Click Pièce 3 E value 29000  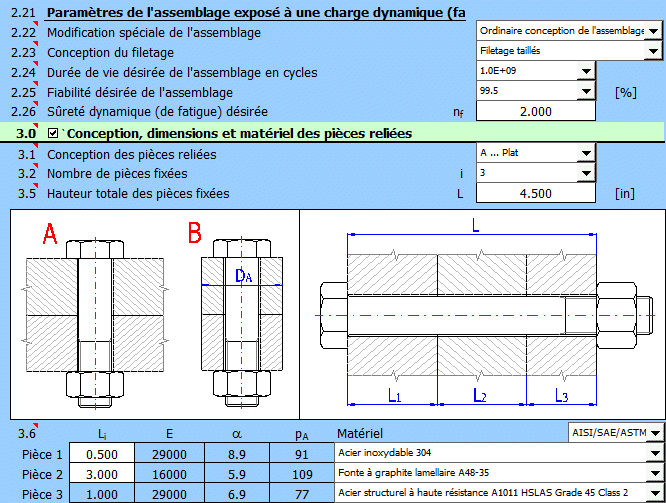click(169, 494)
